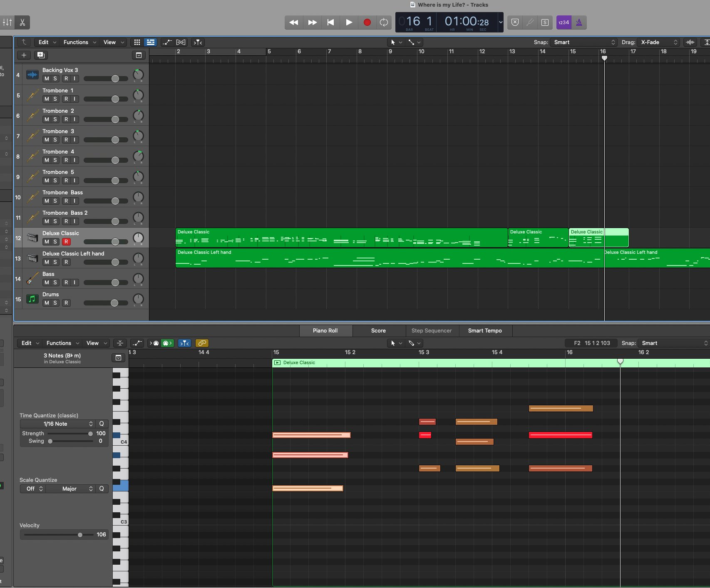Click the Bass track guitar icon
710x588 pixels.
click(x=32, y=279)
